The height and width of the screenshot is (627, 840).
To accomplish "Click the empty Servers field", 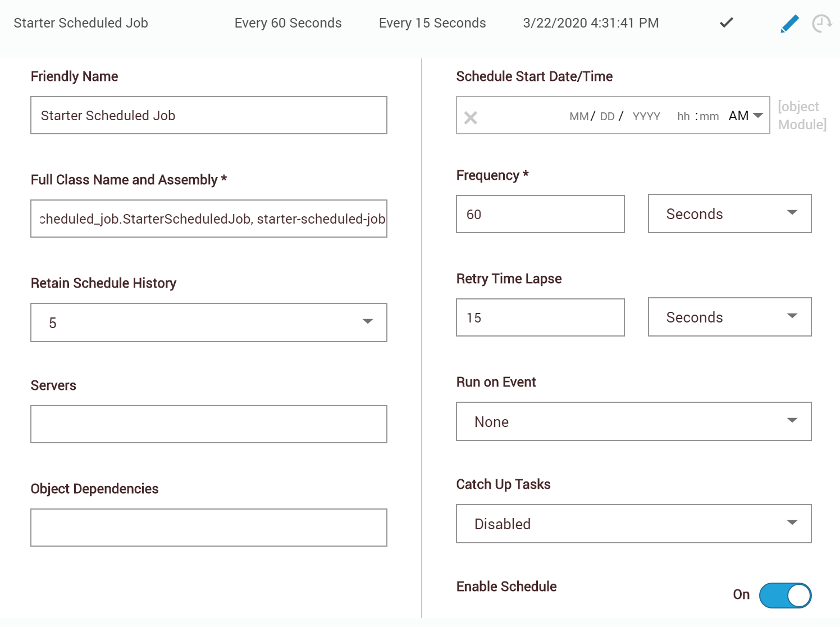I will 208,424.
